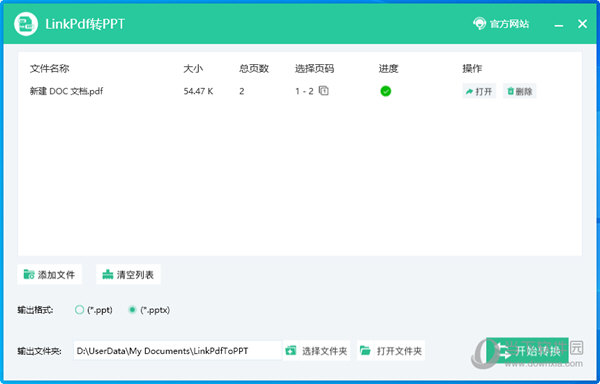Screen dimensions: 600x384
Task: Click the 进度 column header
Action: pos(389,68)
